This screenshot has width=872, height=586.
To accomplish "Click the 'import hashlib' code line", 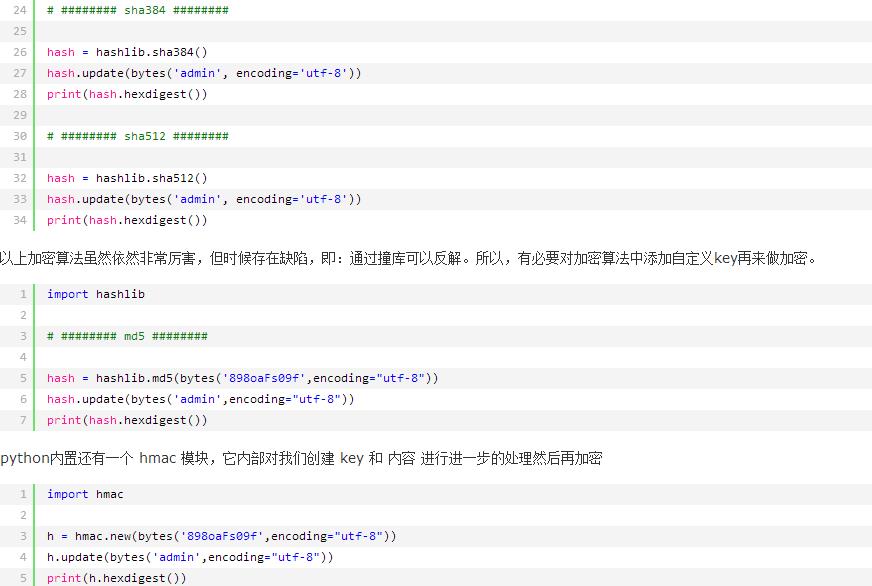I will pos(96,294).
